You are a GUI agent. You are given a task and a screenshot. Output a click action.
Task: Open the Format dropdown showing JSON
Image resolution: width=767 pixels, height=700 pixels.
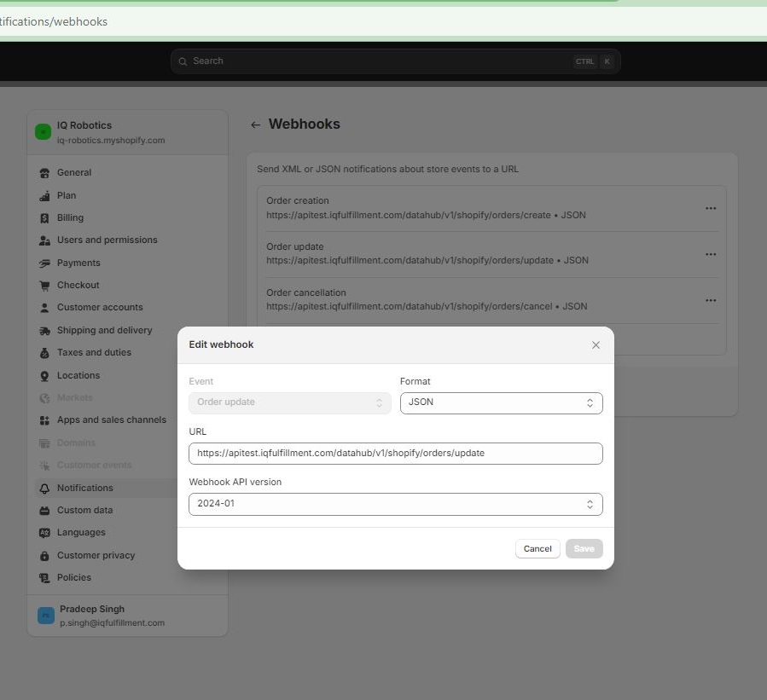click(x=501, y=402)
